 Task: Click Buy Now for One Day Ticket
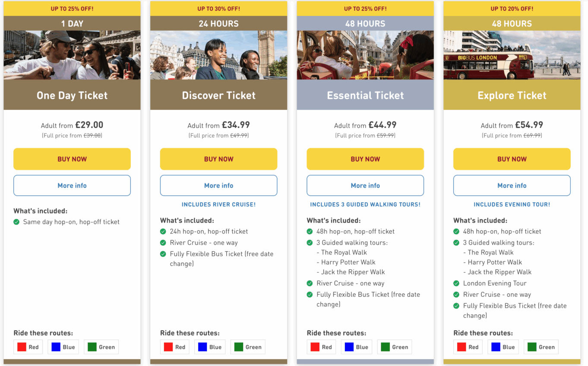72,159
